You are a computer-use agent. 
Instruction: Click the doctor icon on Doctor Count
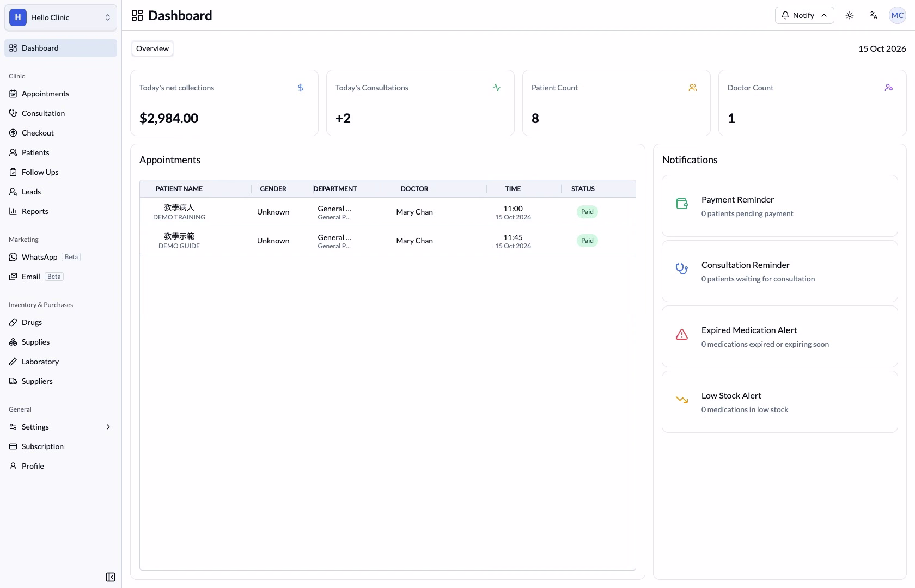point(889,88)
